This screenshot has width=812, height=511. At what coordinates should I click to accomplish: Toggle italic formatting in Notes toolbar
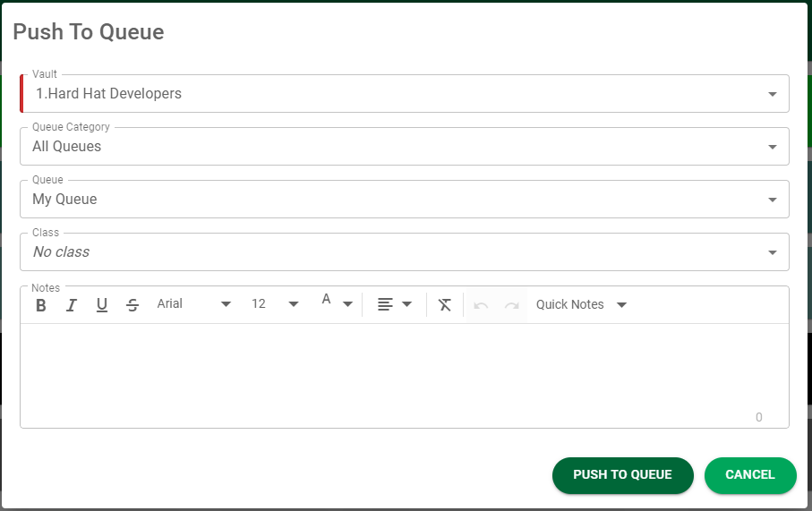pyautogui.click(x=72, y=305)
